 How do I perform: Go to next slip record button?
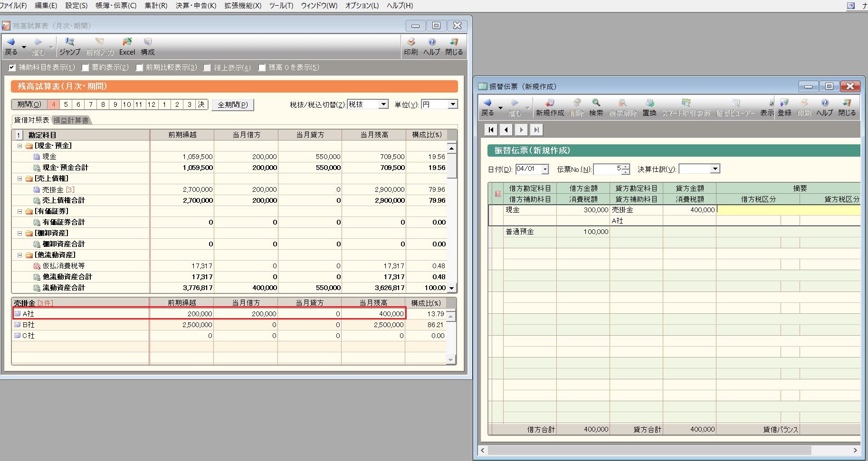[521, 130]
